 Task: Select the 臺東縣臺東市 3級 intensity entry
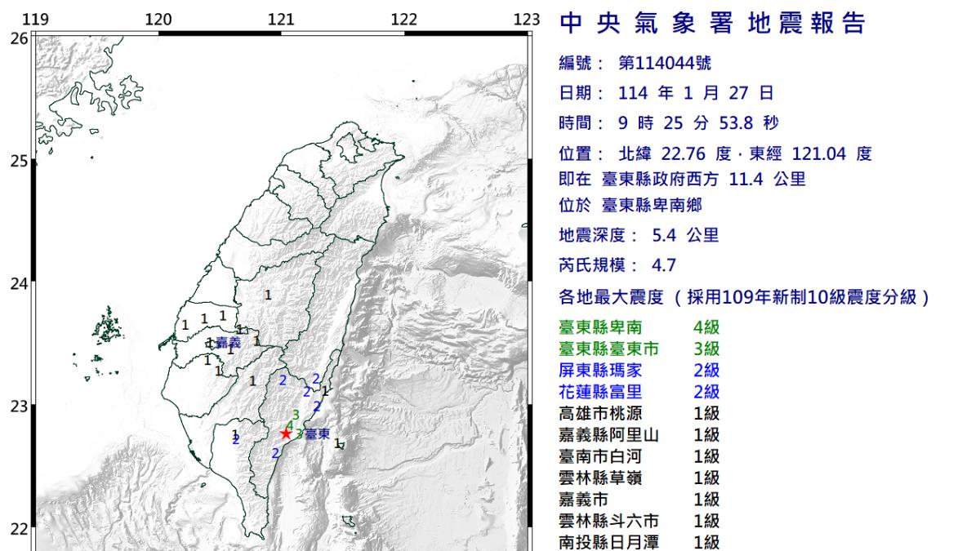[x=639, y=349]
